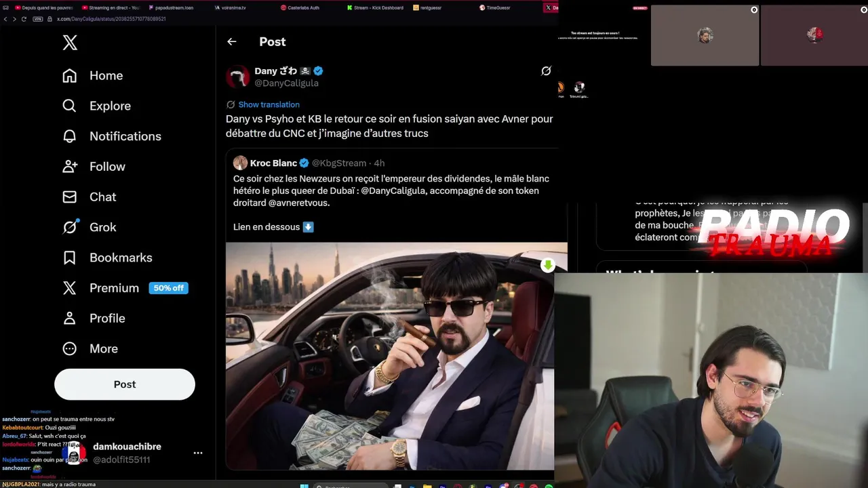
Task: Open Bookmarks in the sidebar
Action: tap(107, 258)
